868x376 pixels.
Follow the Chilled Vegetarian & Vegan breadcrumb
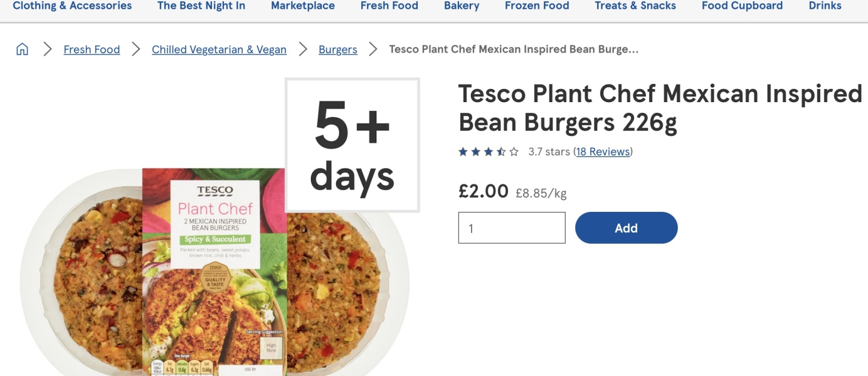click(219, 50)
